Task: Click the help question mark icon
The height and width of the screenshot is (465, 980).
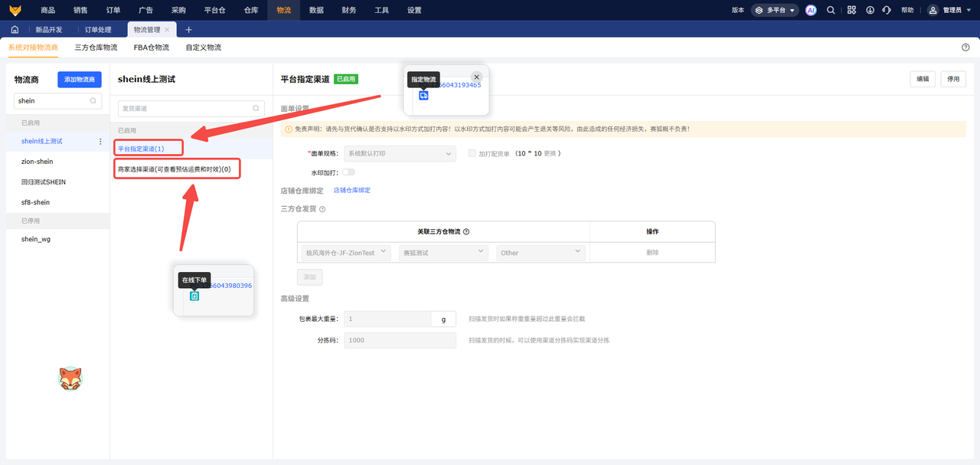Action: [x=965, y=47]
